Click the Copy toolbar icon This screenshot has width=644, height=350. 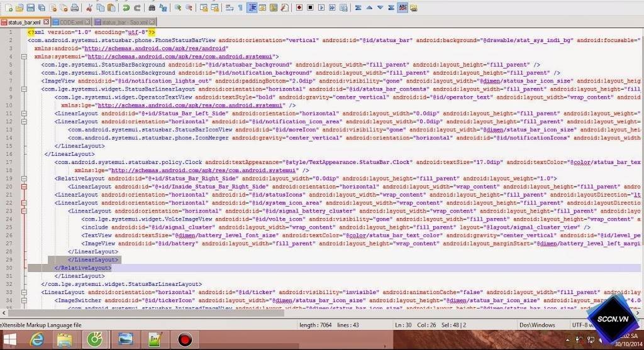point(100,8)
